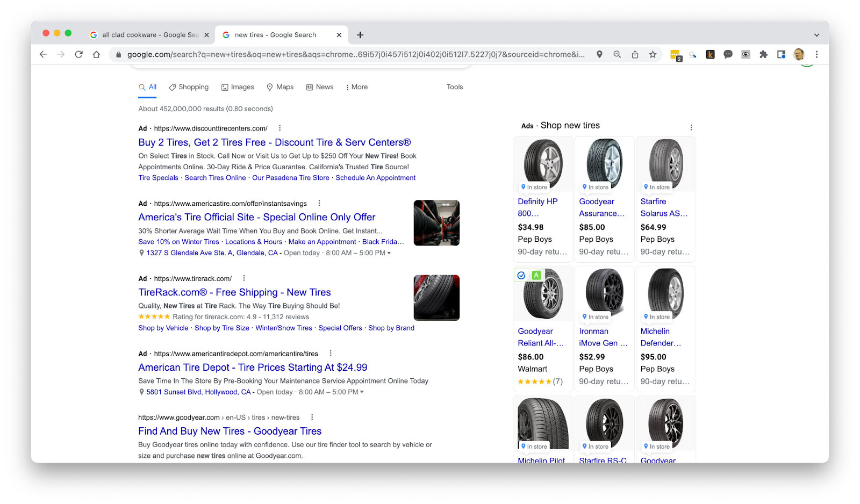Click the eye extension icon
Viewport: 860px width, 504px height.
click(x=746, y=54)
